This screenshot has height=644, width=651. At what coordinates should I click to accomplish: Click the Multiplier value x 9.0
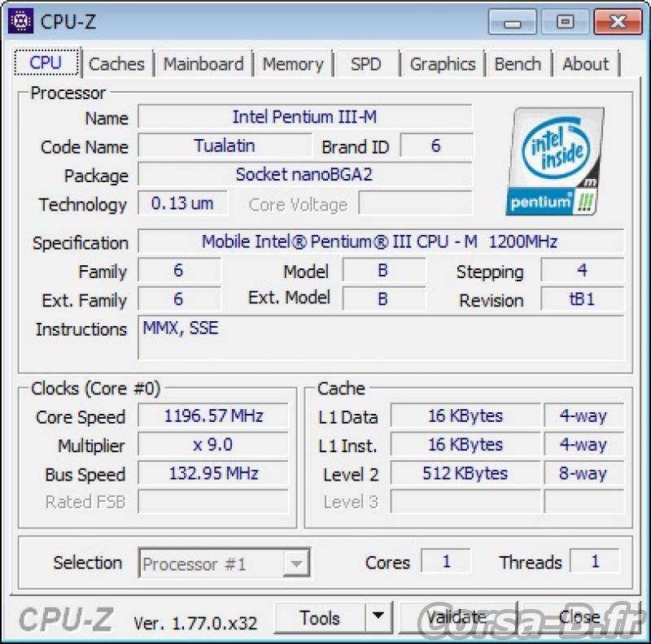point(213,445)
